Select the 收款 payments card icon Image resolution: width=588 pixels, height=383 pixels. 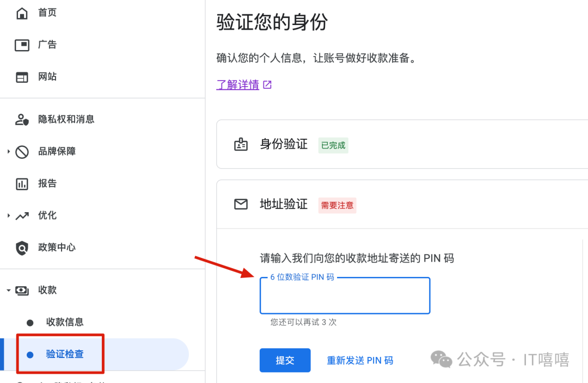[21, 290]
